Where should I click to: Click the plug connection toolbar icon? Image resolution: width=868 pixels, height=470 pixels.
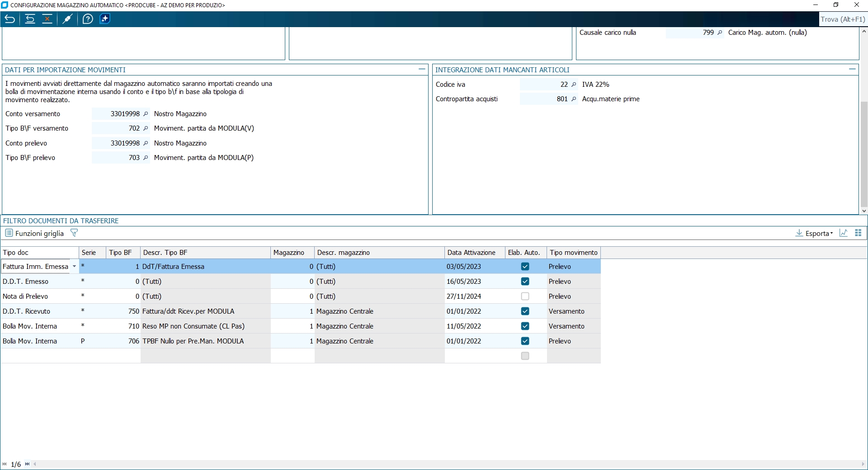pos(67,19)
